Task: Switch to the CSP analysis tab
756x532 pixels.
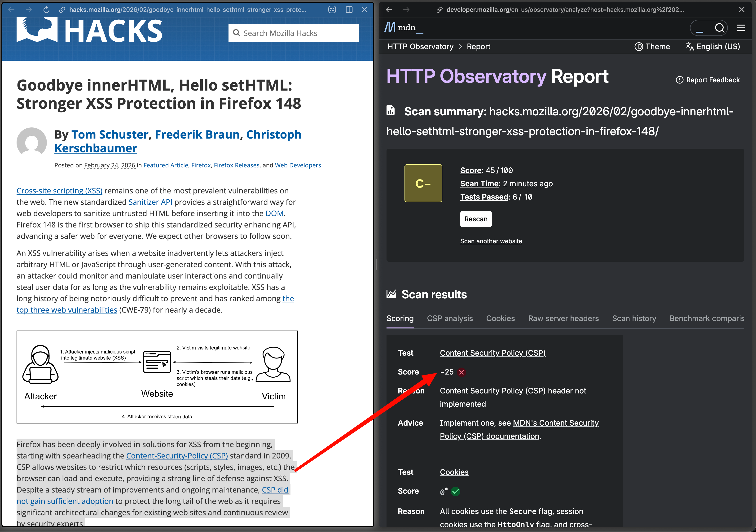Action: point(450,318)
